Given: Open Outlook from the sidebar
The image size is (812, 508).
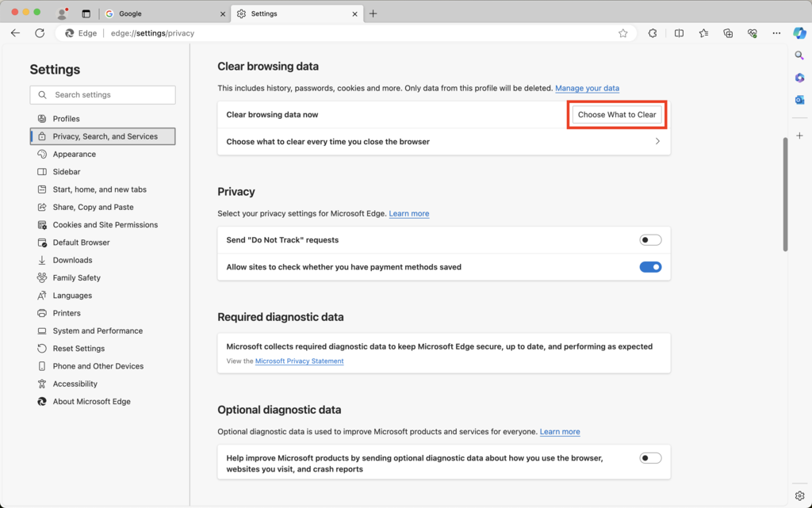Looking at the screenshot, I should pyautogui.click(x=799, y=99).
